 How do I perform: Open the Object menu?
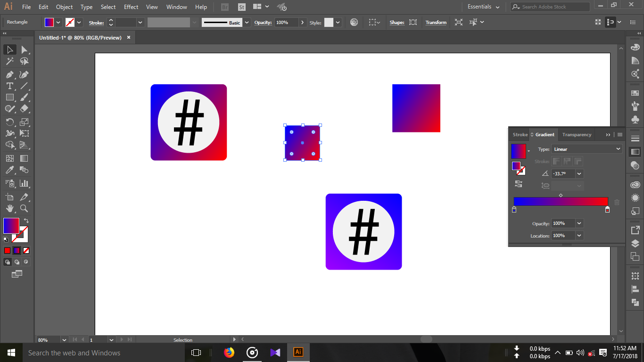(x=64, y=7)
